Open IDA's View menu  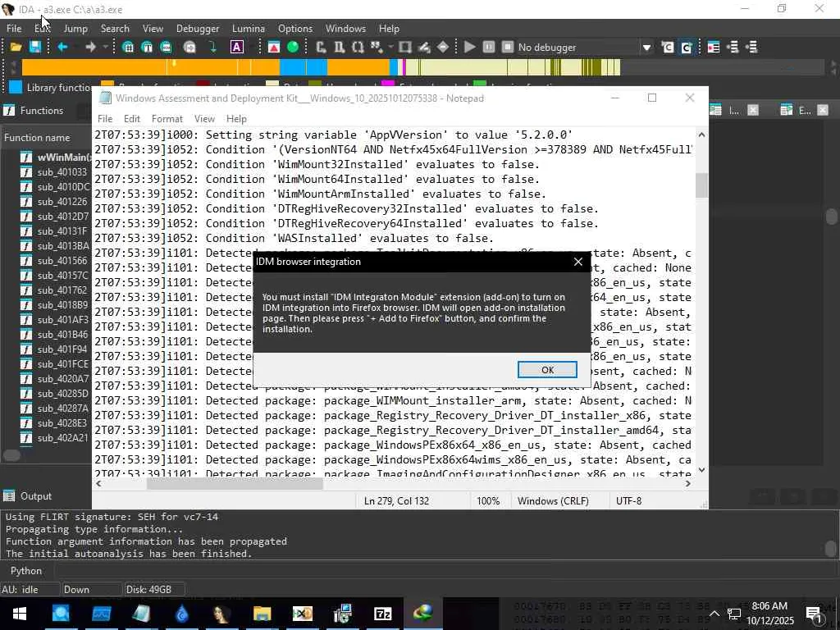[153, 29]
